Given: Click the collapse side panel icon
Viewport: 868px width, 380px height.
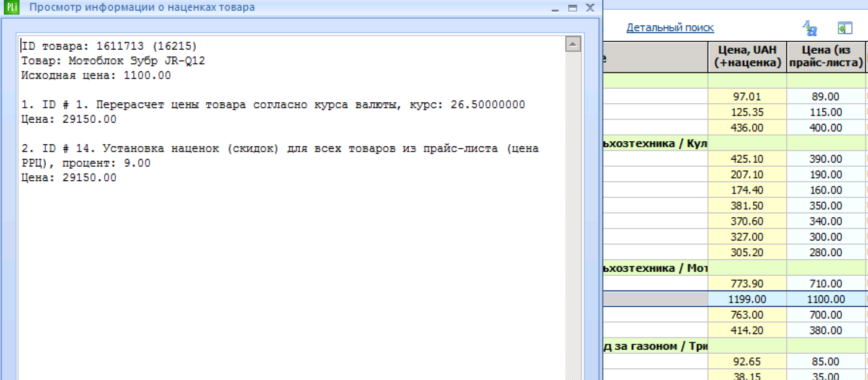Looking at the screenshot, I should click(845, 28).
